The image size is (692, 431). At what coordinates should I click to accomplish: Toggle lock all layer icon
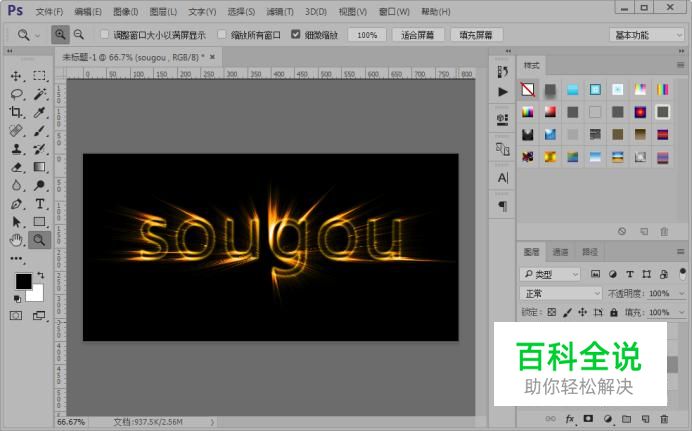click(x=614, y=312)
